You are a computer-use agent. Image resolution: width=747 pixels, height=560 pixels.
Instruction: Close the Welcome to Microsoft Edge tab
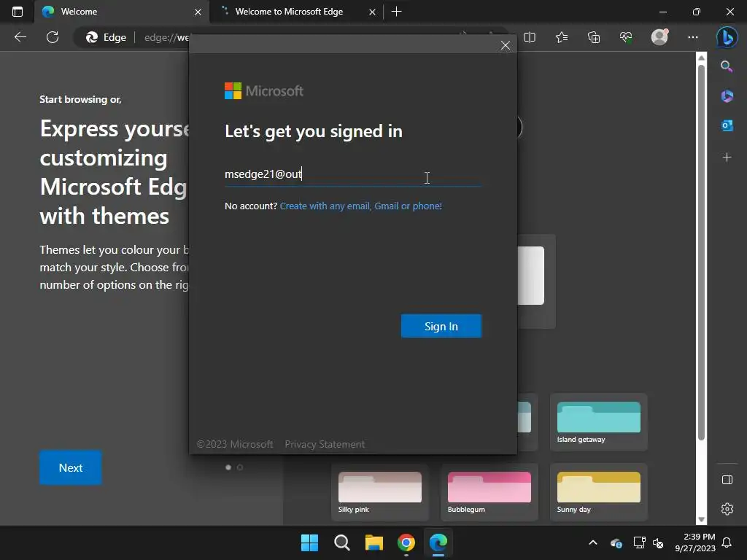click(372, 12)
